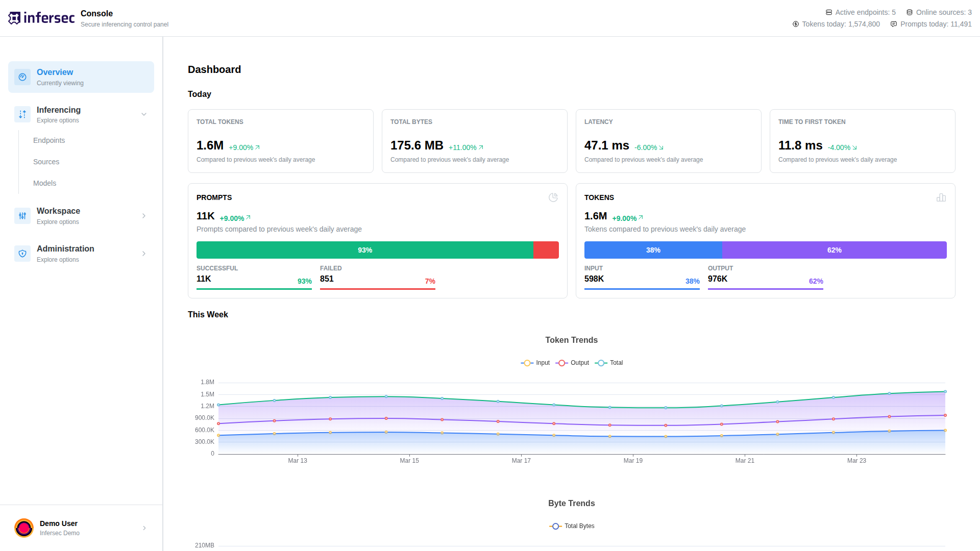Click the Demo User avatar
The height and width of the screenshot is (551, 980).
(24, 528)
